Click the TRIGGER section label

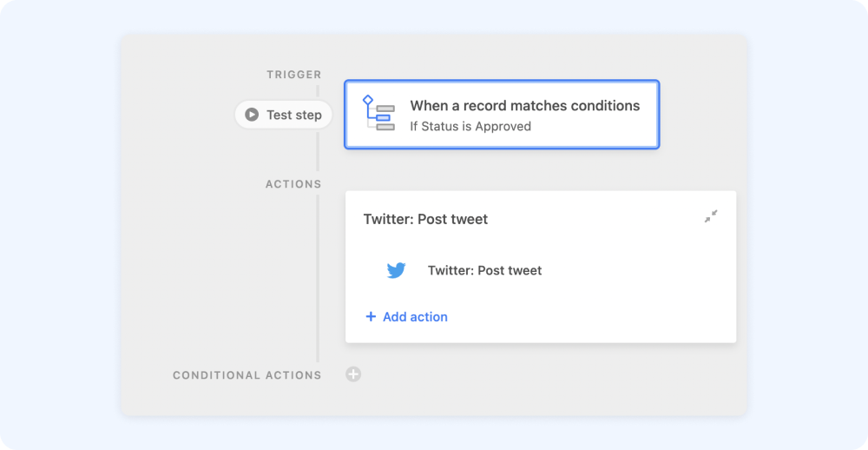[x=293, y=75]
